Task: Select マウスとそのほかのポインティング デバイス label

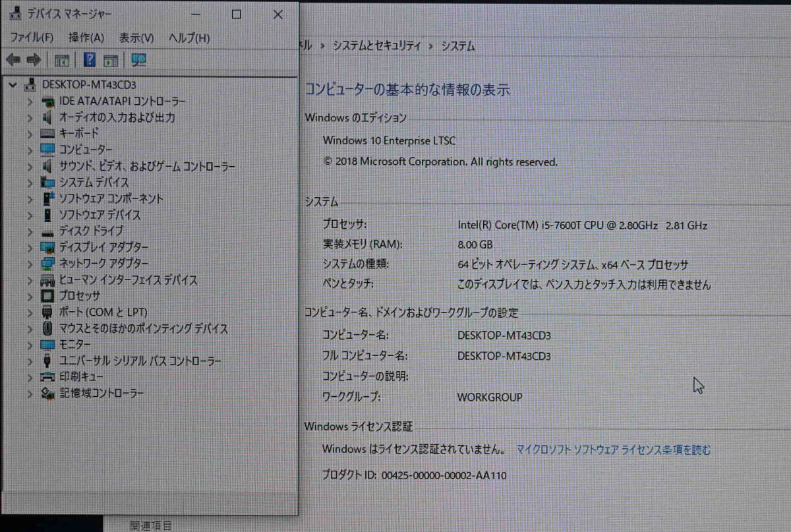Action: tap(144, 328)
